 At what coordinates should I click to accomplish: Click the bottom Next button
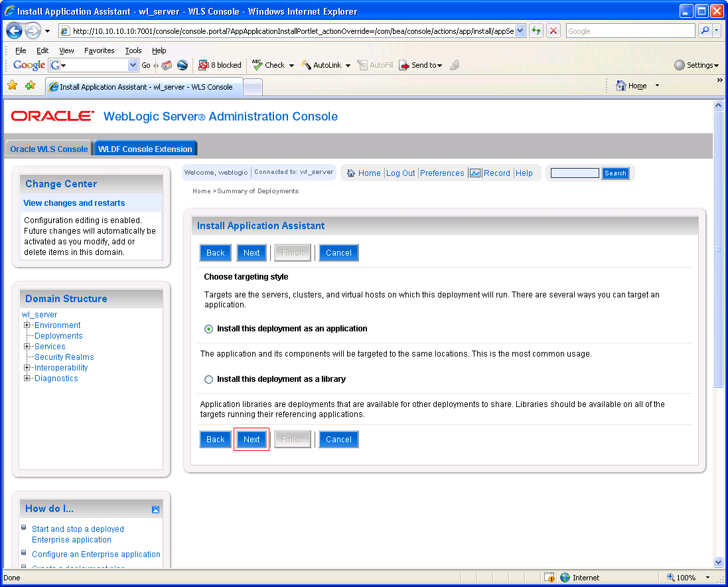point(251,440)
